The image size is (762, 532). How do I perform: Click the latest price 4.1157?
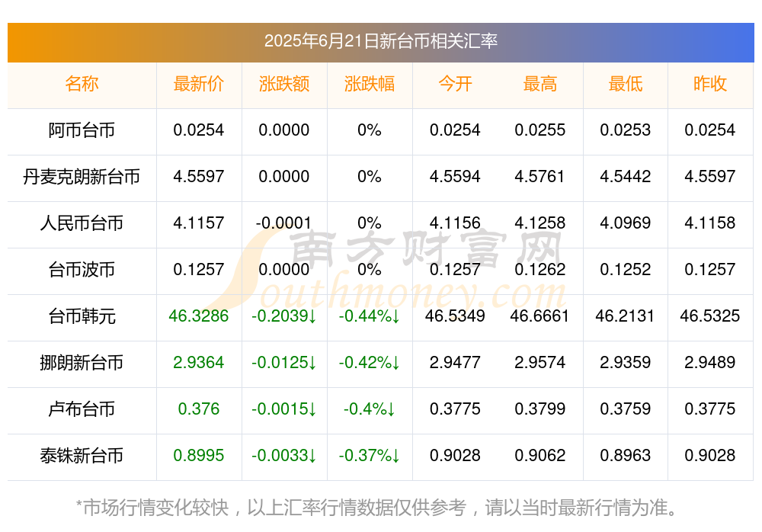(198, 223)
